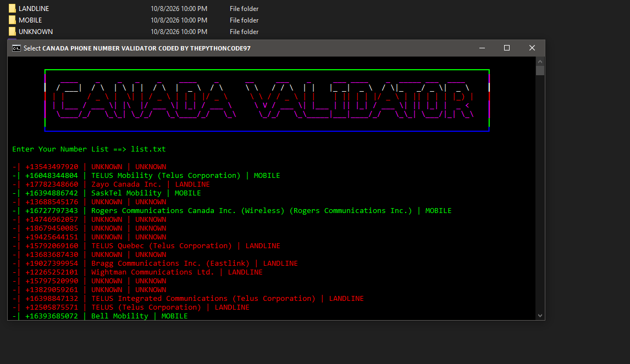Click the console scrollbar down arrow
Screen dimensions: 630x364
[x=540, y=316]
